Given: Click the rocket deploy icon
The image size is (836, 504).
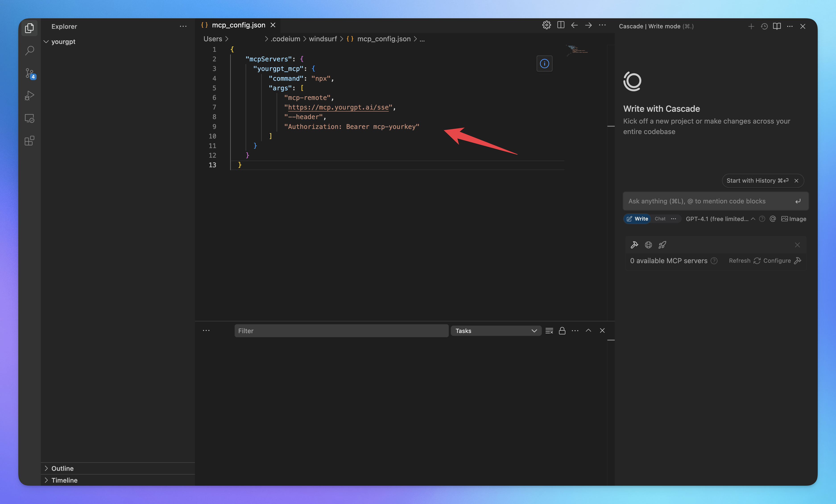Looking at the screenshot, I should [x=662, y=245].
